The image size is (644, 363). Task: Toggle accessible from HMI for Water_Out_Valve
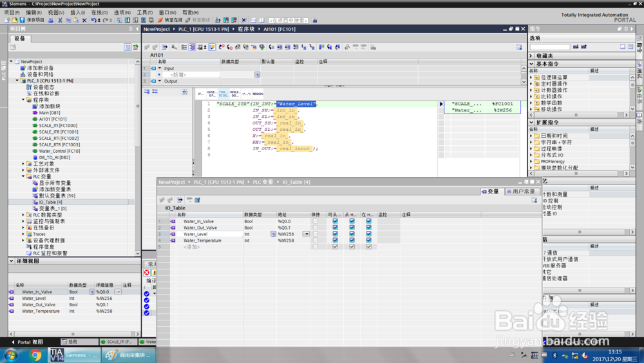pyautogui.click(x=335, y=228)
